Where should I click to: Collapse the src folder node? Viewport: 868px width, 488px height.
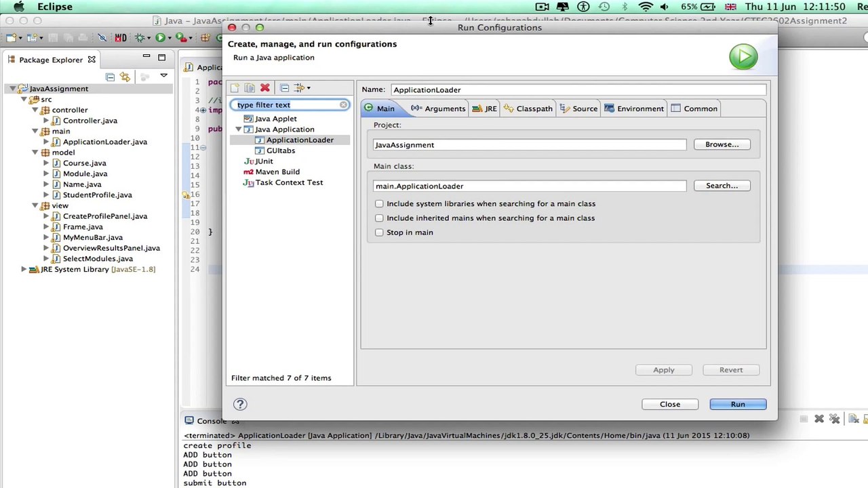pos(24,100)
